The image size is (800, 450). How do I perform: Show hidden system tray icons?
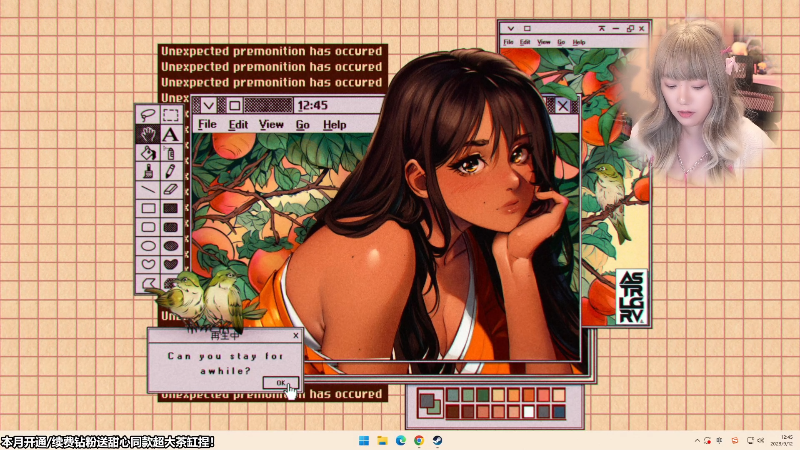697,440
